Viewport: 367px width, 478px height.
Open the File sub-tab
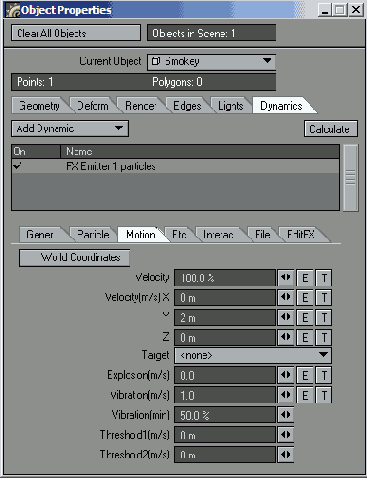click(x=263, y=235)
